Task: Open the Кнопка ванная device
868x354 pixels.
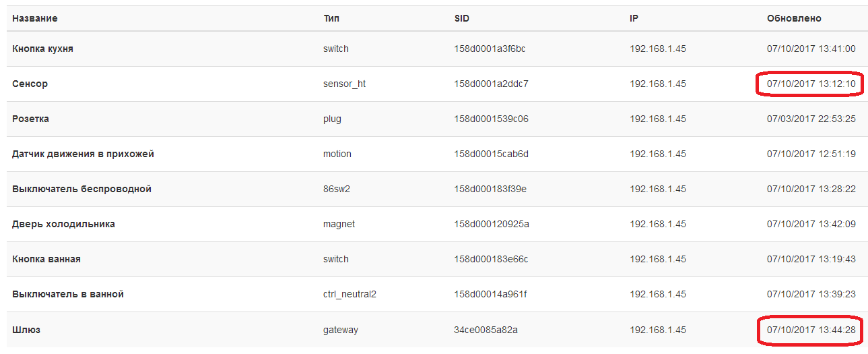Action: pos(46,259)
